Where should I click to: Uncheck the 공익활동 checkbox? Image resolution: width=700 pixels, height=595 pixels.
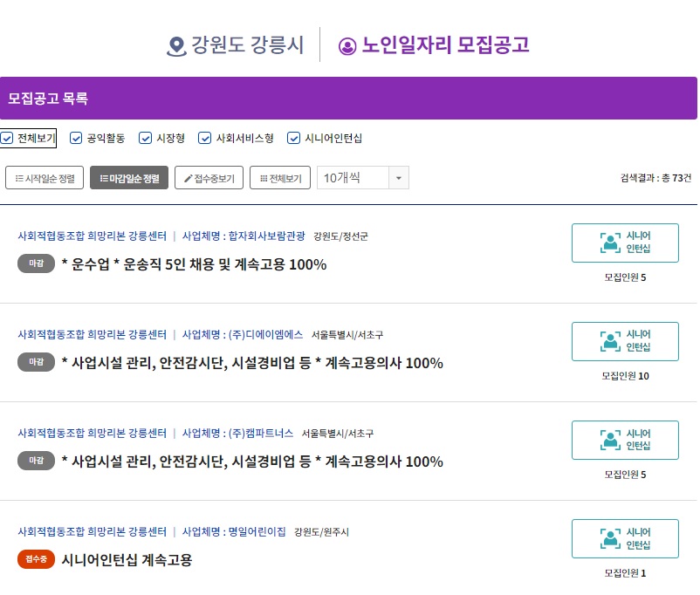(76, 139)
